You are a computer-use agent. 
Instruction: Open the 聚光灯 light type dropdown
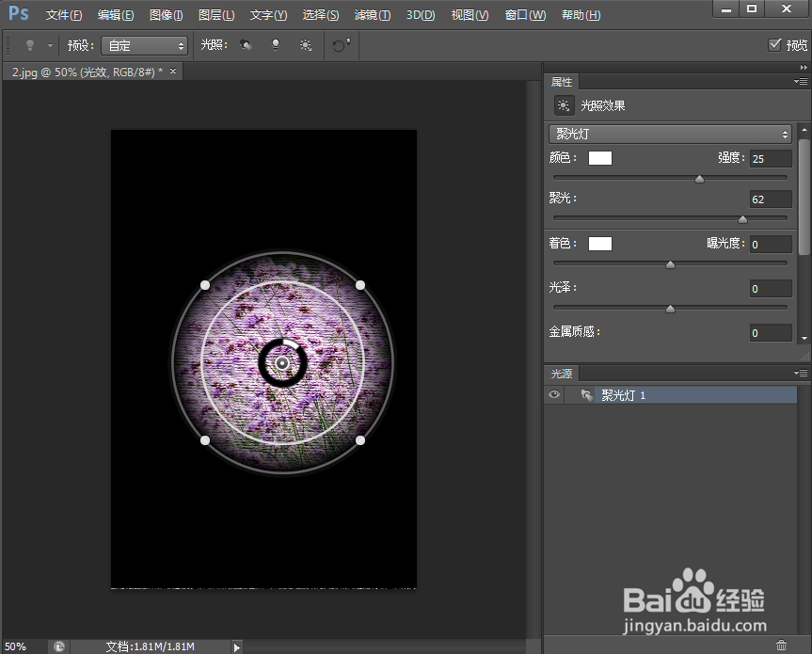point(670,135)
